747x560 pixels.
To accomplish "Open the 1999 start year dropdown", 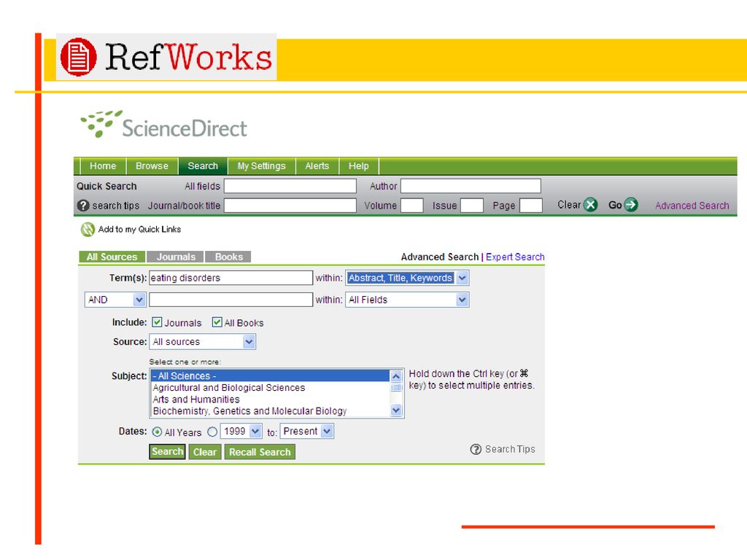I will 241,432.
